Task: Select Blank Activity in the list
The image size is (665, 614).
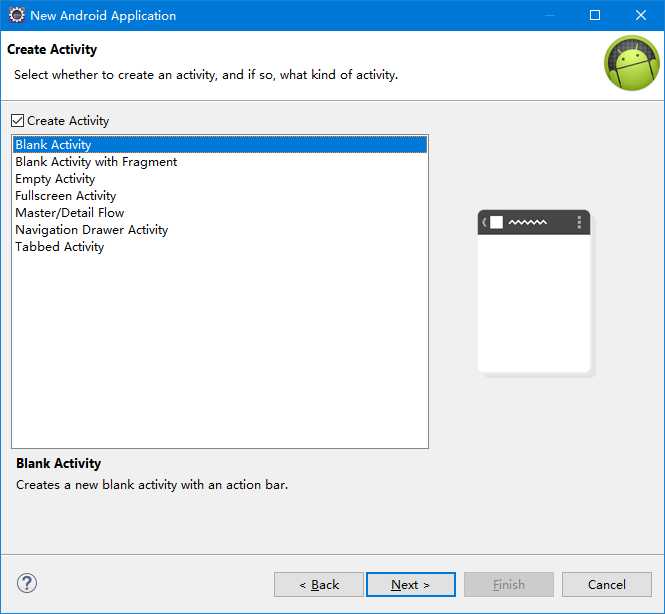Action: click(220, 145)
